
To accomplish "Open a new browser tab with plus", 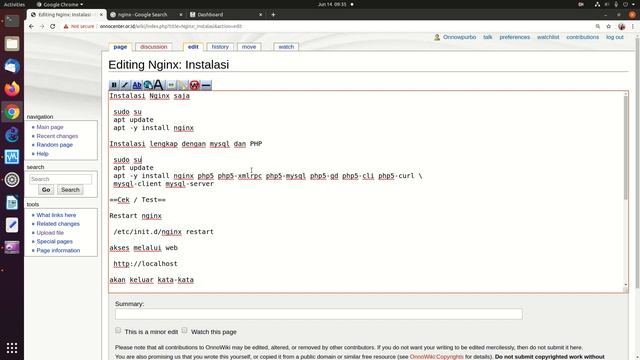I will coord(273,14).
